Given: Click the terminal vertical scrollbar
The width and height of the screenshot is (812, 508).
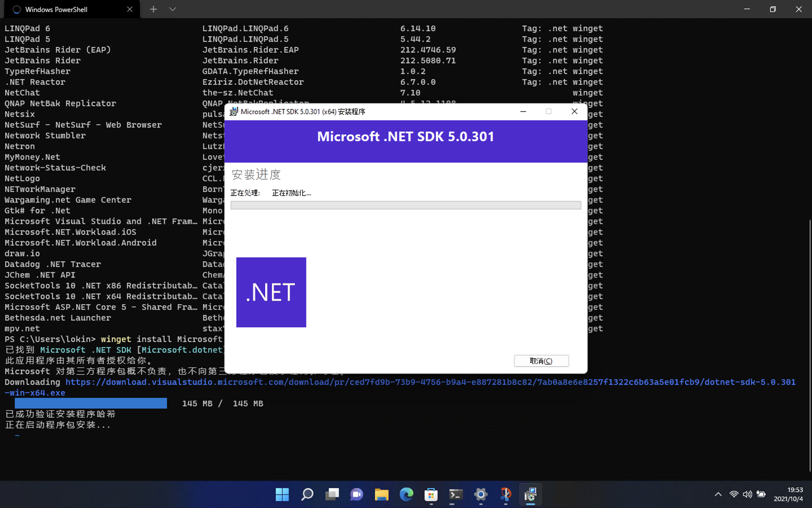Looking at the screenshot, I should [x=810, y=345].
